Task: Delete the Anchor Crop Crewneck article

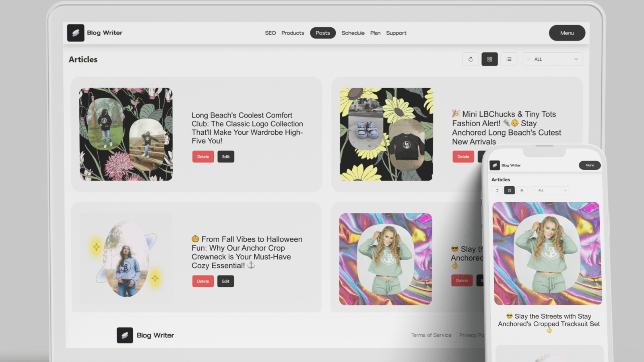Action: point(203,281)
